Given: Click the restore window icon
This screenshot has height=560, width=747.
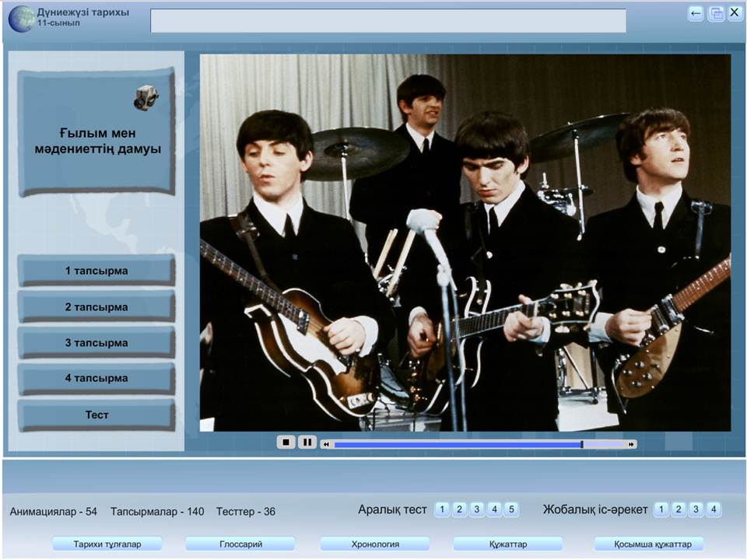Looking at the screenshot, I should click(x=716, y=13).
